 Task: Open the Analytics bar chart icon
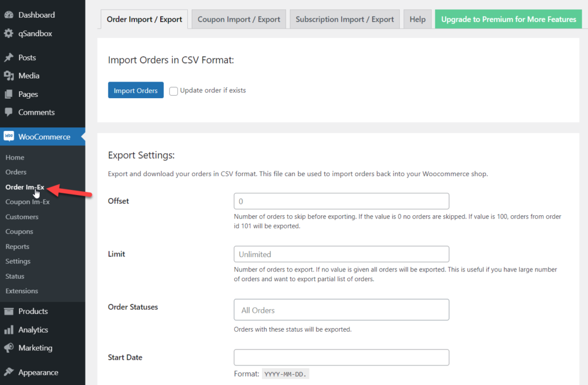point(9,330)
